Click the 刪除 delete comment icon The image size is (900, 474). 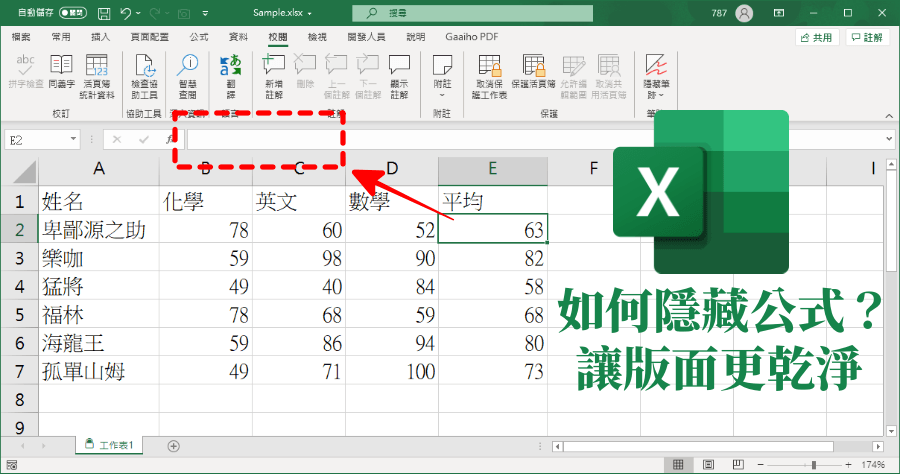[305, 64]
